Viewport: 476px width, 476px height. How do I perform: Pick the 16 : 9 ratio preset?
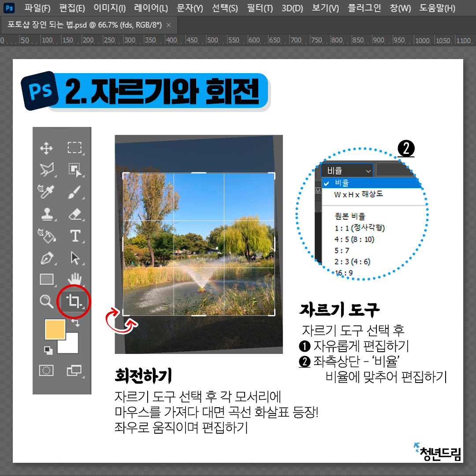point(344,273)
